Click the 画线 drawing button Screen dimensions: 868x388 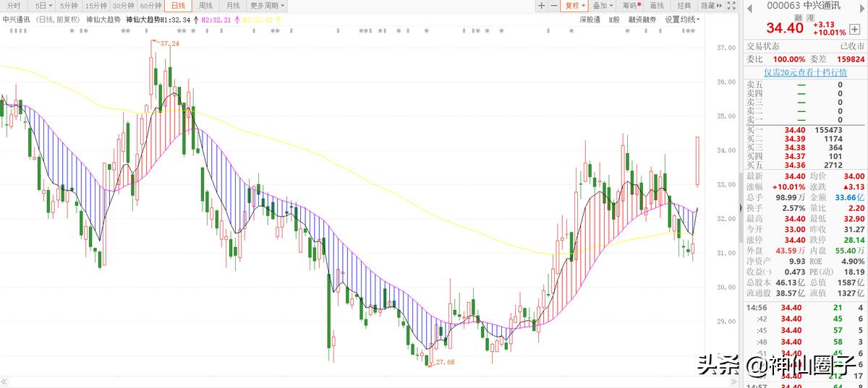(657, 6)
